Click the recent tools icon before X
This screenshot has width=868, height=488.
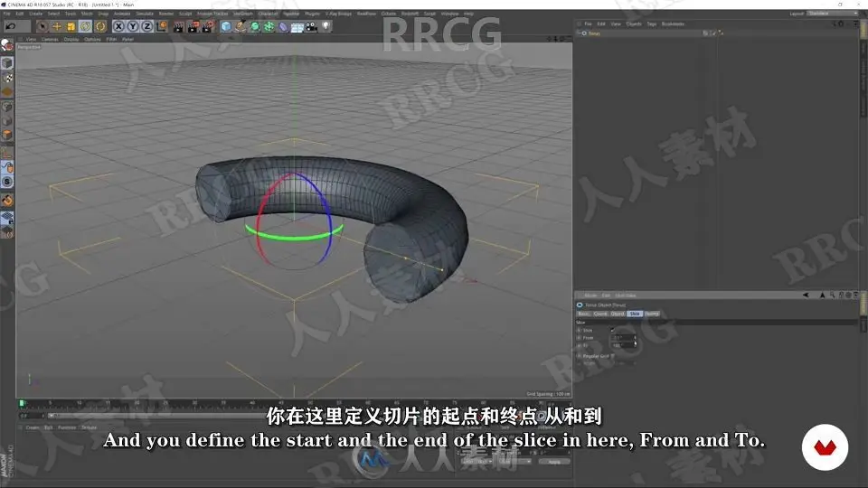100,26
